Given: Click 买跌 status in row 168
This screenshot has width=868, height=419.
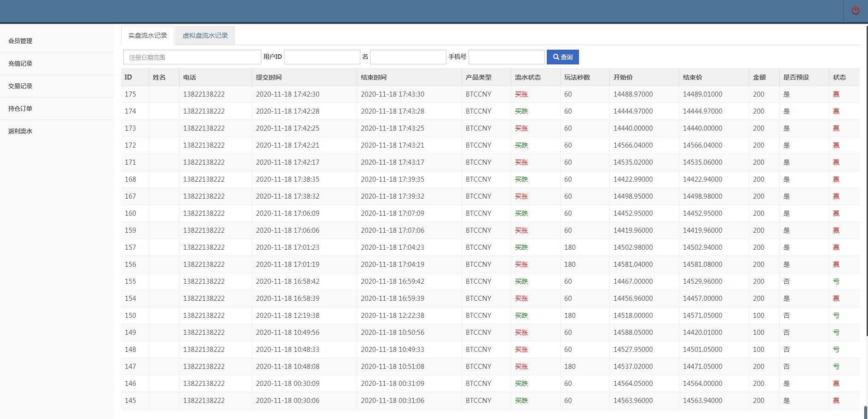Looking at the screenshot, I should click(x=521, y=179).
